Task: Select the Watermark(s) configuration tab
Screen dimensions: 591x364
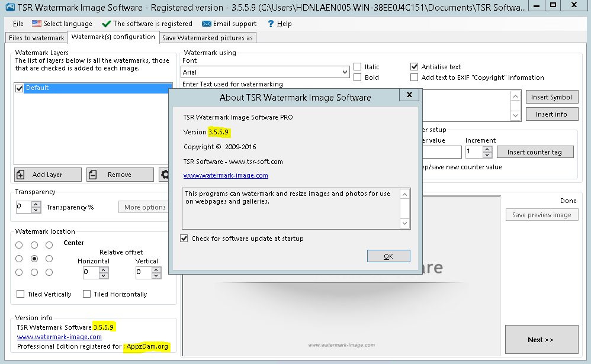Action: tap(113, 37)
